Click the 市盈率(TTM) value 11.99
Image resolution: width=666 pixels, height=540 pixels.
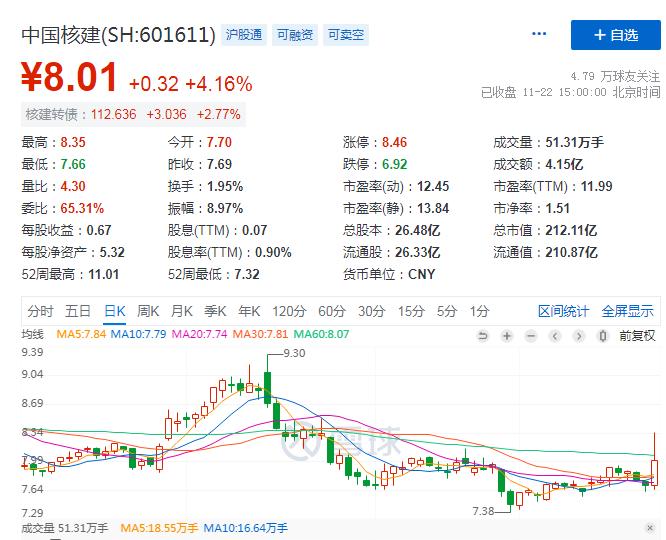[x=597, y=186]
